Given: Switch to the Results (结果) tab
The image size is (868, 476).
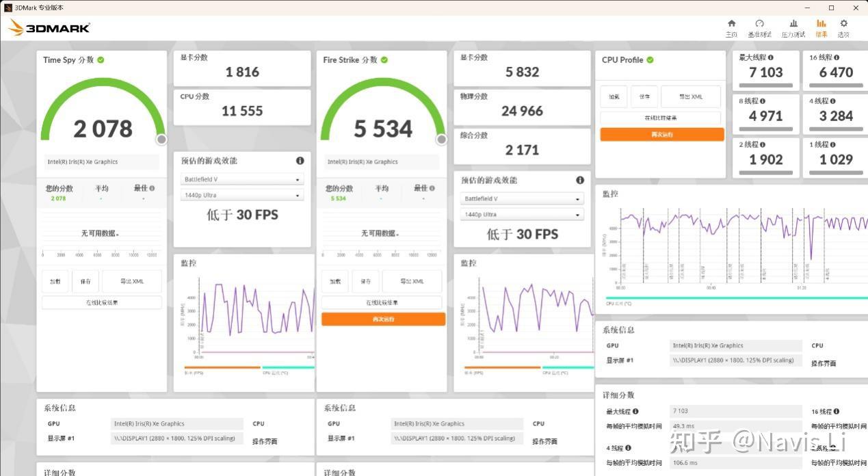Looking at the screenshot, I should click(821, 27).
